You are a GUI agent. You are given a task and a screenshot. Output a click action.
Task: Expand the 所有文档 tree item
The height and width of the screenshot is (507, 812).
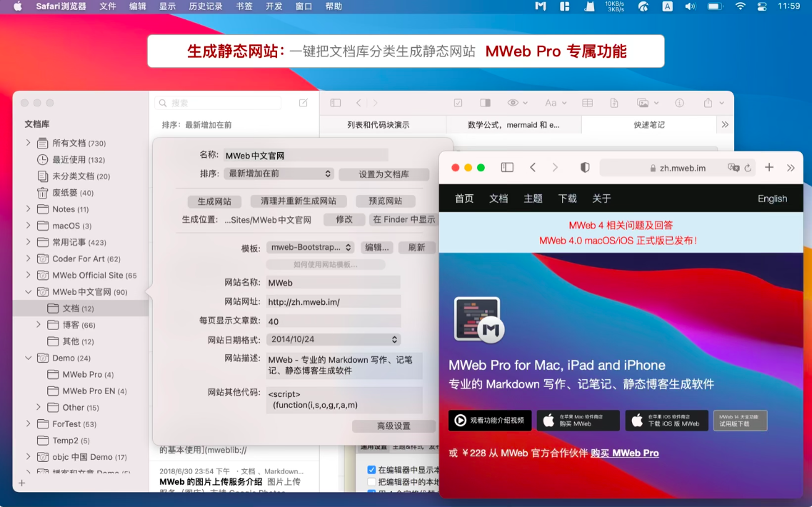29,142
